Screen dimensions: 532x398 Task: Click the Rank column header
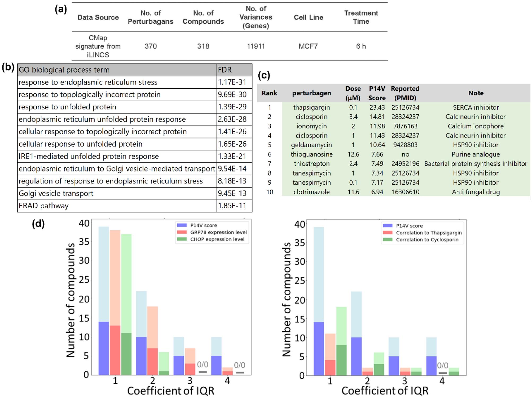[x=269, y=93]
